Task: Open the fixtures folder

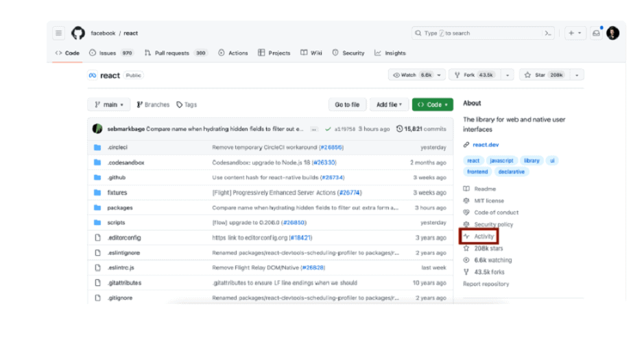Action: pyautogui.click(x=117, y=193)
